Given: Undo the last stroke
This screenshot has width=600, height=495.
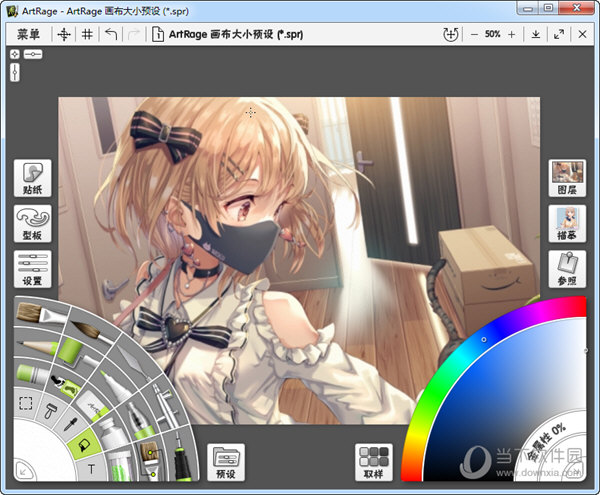Looking at the screenshot, I should click(111, 34).
